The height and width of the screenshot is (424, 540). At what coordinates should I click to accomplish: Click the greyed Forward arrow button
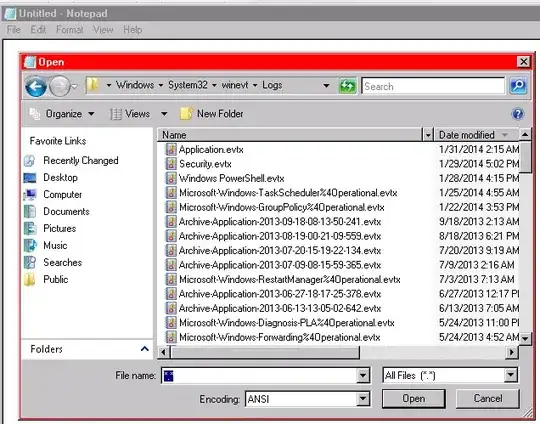click(x=60, y=86)
